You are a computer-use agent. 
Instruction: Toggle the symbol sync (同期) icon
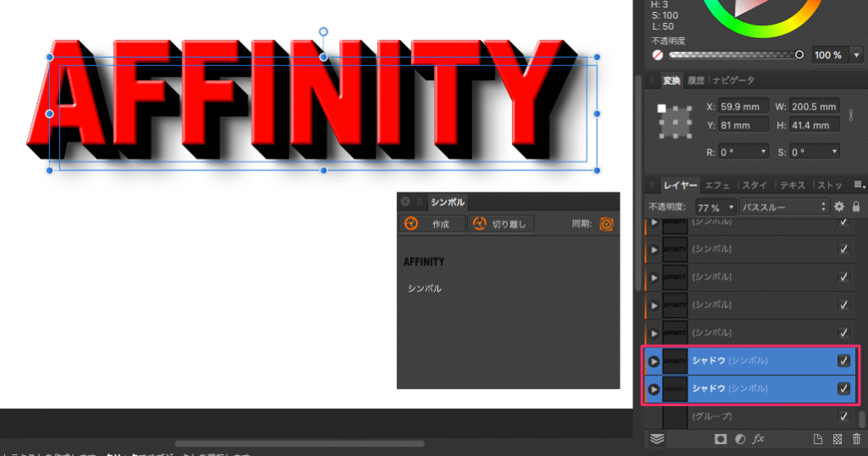605,224
